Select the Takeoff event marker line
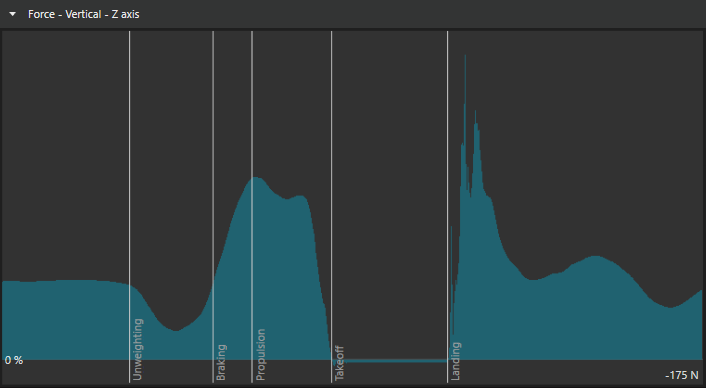Viewport: 706px width, 388px height. (331, 207)
